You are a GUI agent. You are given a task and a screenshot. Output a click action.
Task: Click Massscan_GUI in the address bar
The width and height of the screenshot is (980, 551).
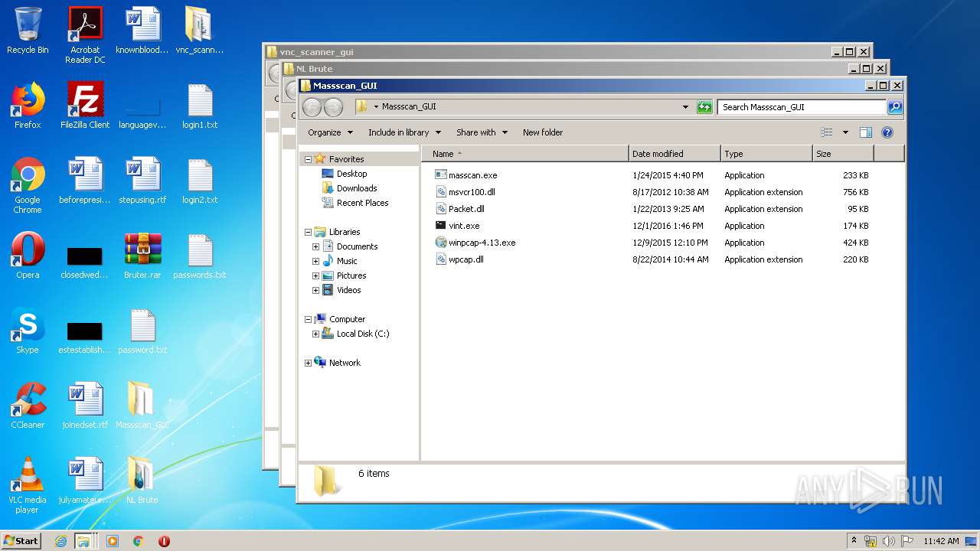(409, 107)
